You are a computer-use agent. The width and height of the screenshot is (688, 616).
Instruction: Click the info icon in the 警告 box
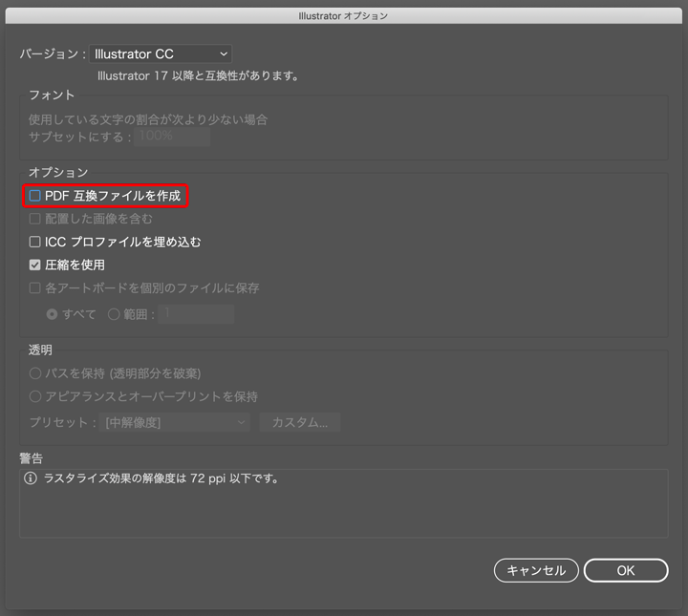[31, 478]
